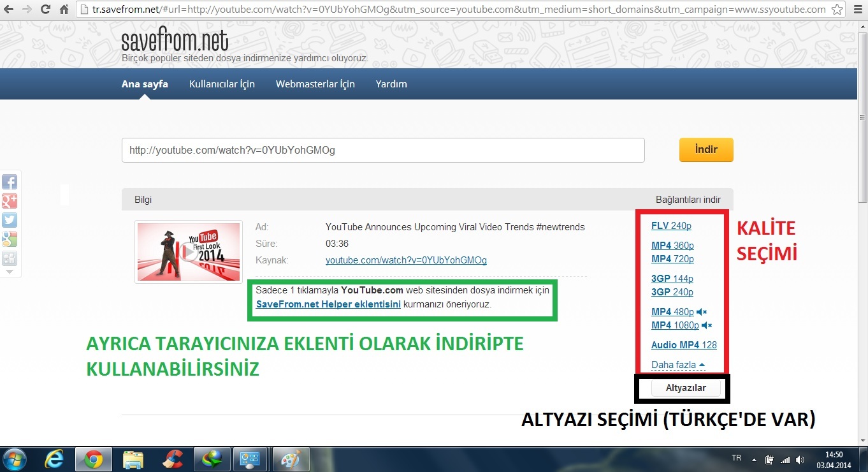The width and height of the screenshot is (868, 472).
Task: Open the network signal tray icon
Action: pos(785,459)
